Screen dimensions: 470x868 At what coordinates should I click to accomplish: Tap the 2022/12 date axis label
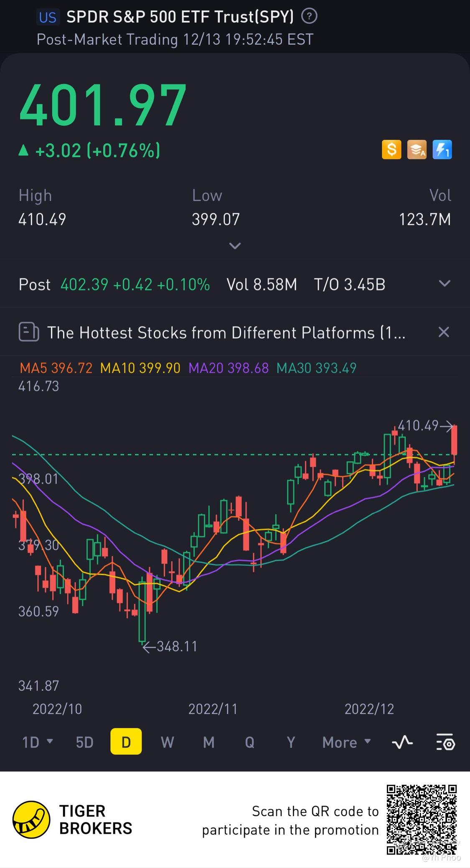coord(369,709)
